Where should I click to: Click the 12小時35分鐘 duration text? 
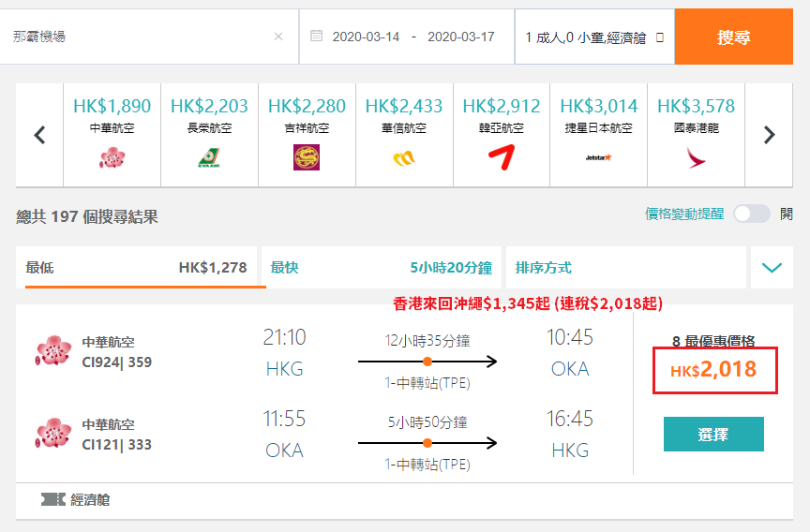427,341
